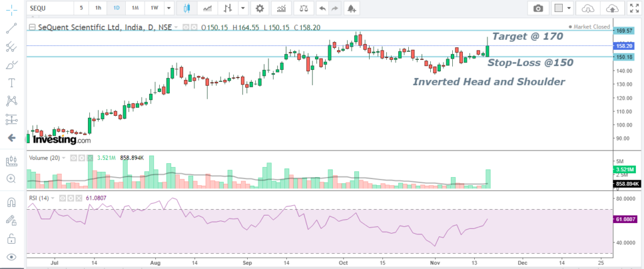644x269 pixels.
Task: Switch to the 1W timeframe
Action: coord(155,8)
